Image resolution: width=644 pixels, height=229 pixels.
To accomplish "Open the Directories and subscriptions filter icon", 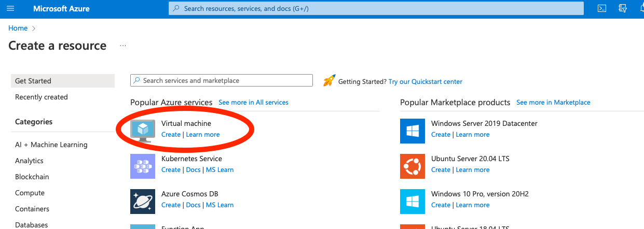I will (623, 8).
